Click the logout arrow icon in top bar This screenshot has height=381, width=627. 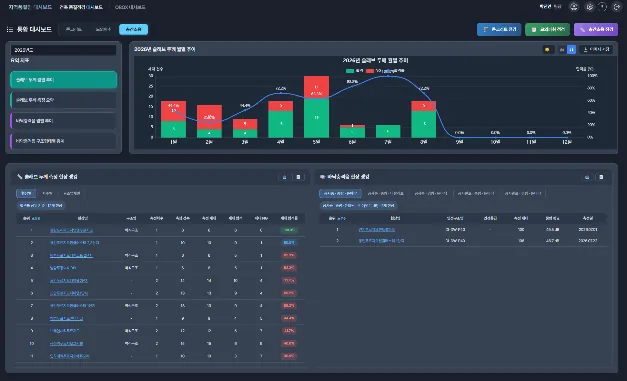(617, 7)
